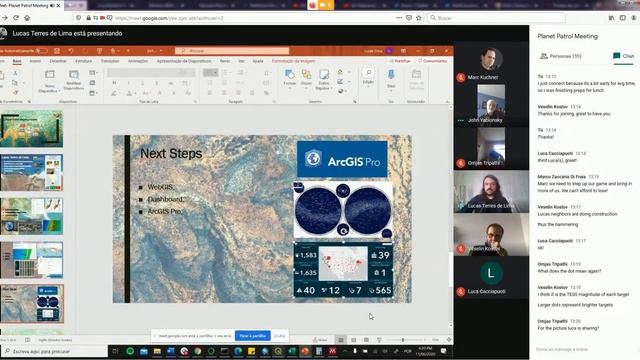
Task: Go to browser home page
Action: [27, 18]
